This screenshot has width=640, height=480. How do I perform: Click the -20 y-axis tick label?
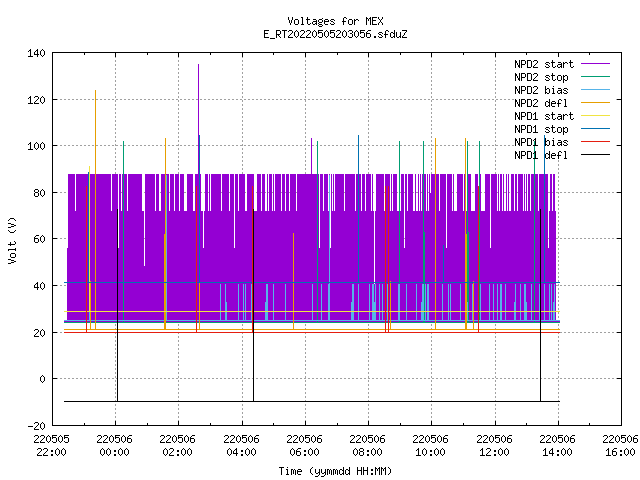point(36,426)
